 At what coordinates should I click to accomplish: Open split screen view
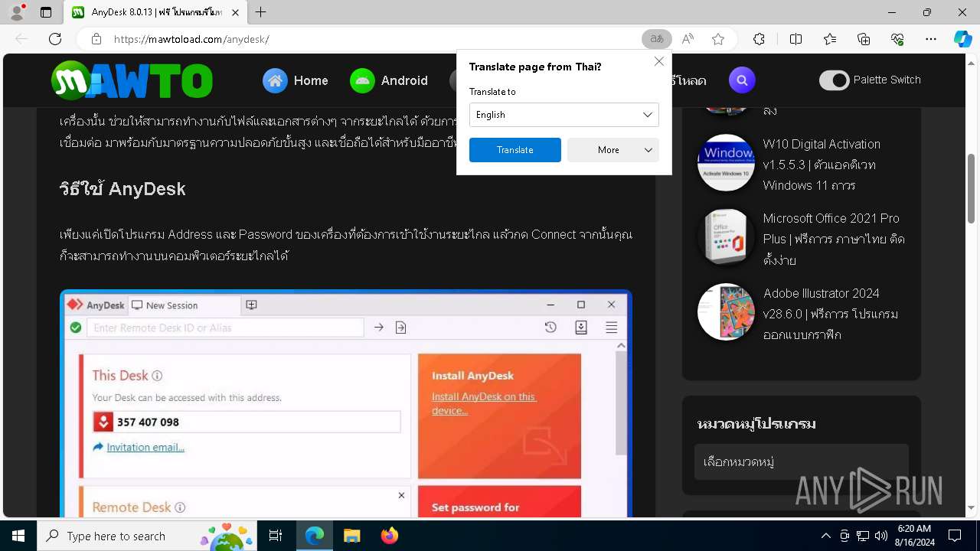(795, 39)
